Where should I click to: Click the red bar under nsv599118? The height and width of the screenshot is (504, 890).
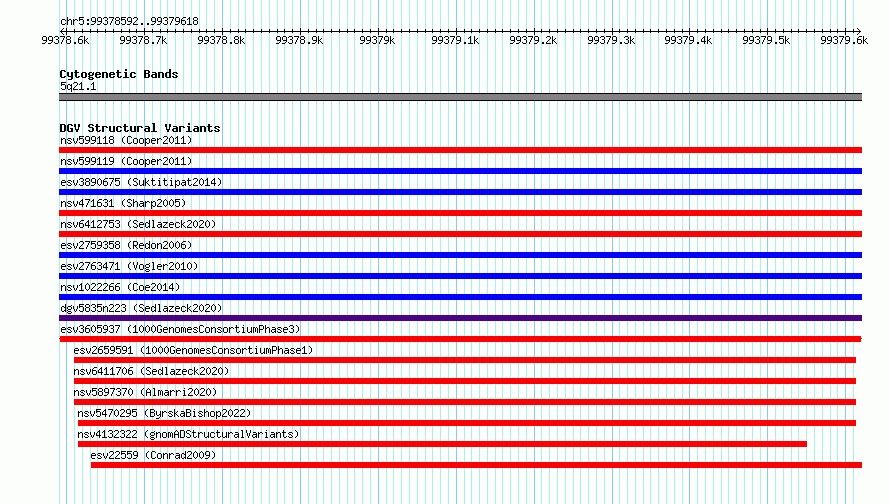pos(460,150)
